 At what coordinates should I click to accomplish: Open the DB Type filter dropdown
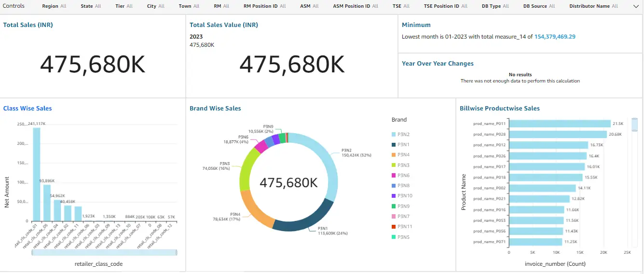pos(495,6)
